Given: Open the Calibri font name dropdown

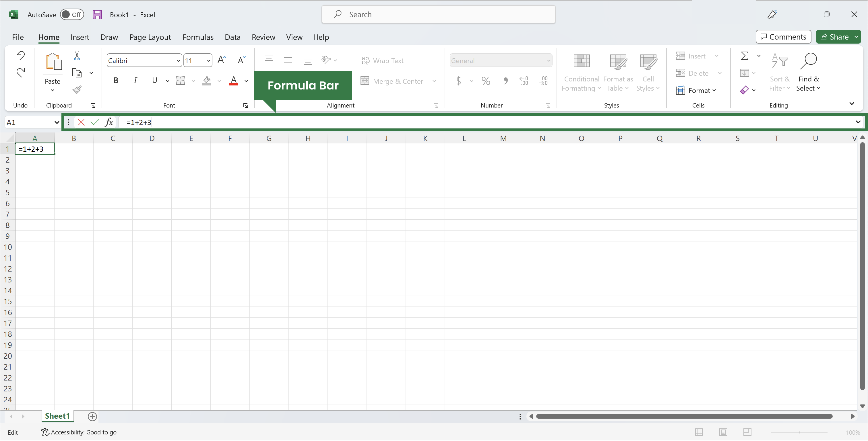Looking at the screenshot, I should pyautogui.click(x=178, y=61).
